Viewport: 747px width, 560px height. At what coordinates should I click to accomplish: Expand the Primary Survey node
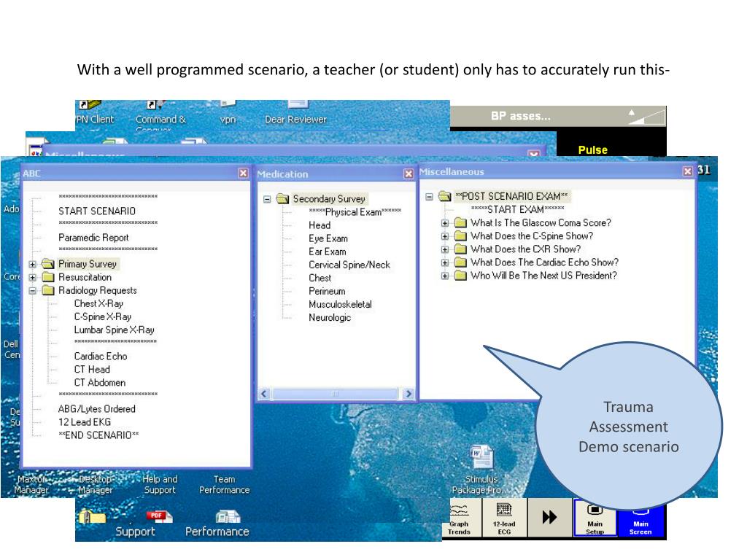click(x=32, y=264)
